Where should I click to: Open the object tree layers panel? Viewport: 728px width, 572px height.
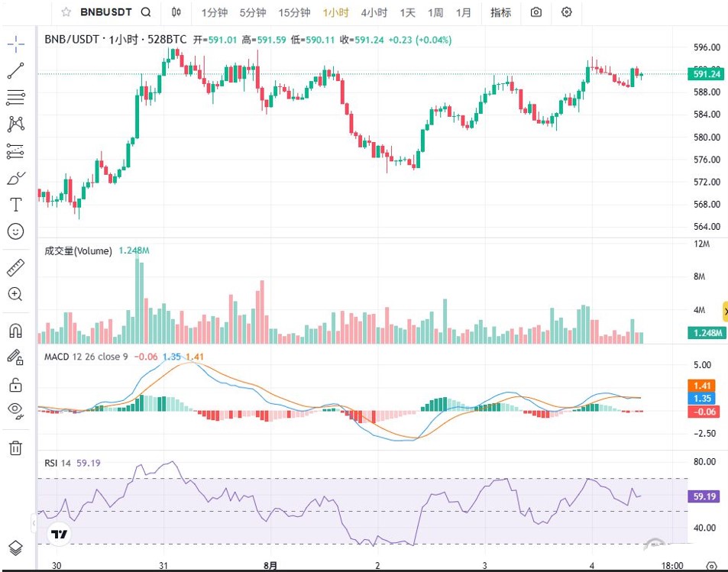pyautogui.click(x=15, y=548)
